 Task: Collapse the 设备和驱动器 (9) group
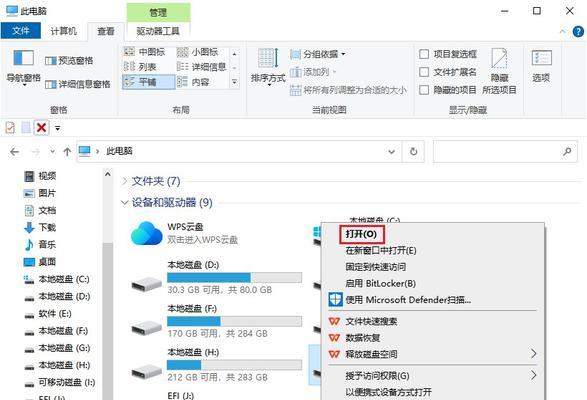click(125, 203)
